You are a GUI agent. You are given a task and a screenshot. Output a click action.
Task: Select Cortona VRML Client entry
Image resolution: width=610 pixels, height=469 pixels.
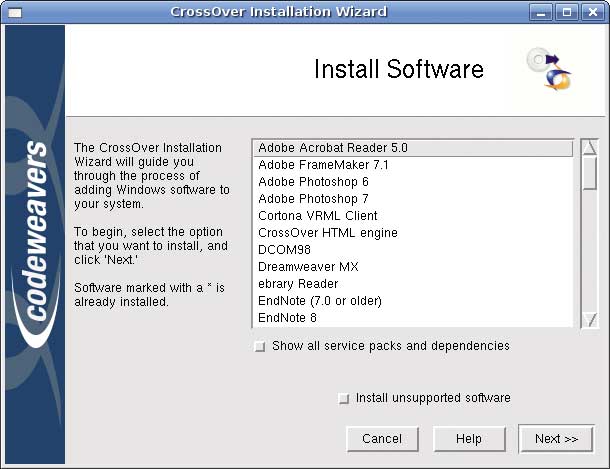[413, 216]
